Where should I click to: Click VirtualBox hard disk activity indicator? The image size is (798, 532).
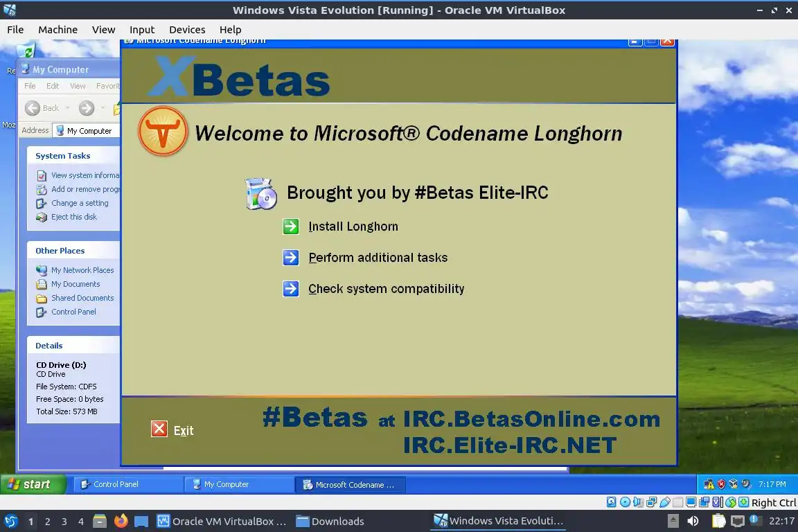[611, 502]
